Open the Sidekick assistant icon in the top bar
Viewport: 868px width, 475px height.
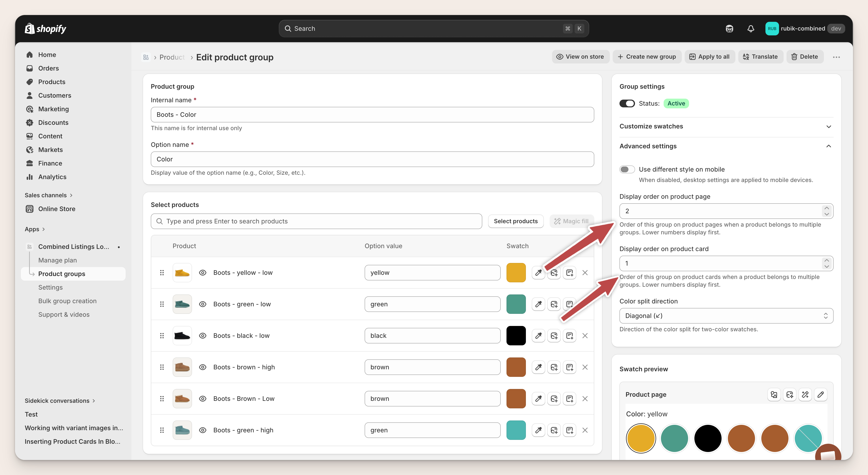(x=729, y=28)
